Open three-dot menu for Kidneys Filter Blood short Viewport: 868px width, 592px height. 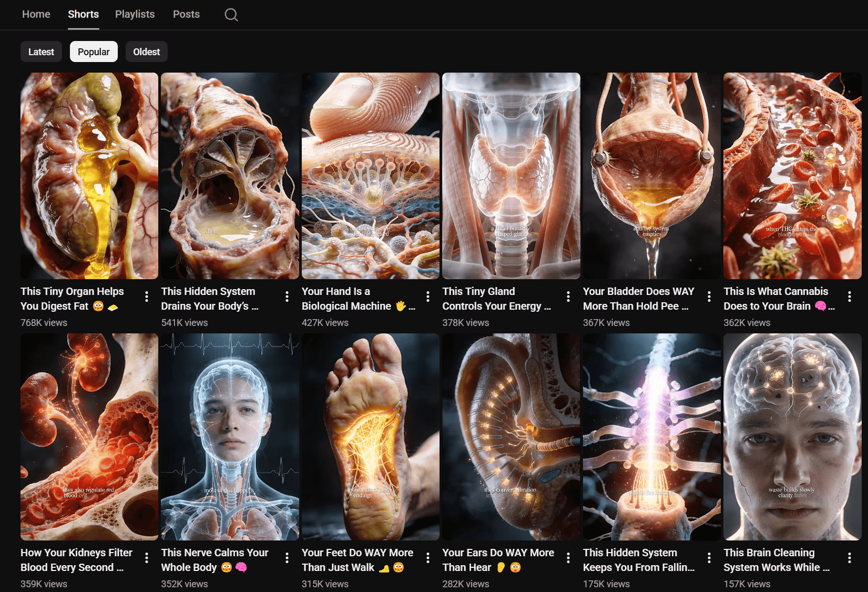(x=146, y=558)
